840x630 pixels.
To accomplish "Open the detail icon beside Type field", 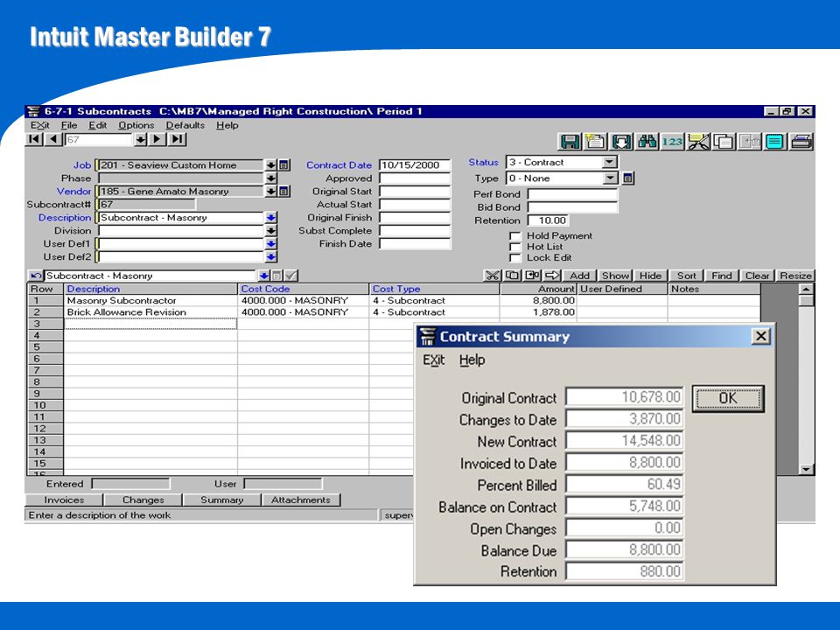I will pyautogui.click(x=628, y=178).
